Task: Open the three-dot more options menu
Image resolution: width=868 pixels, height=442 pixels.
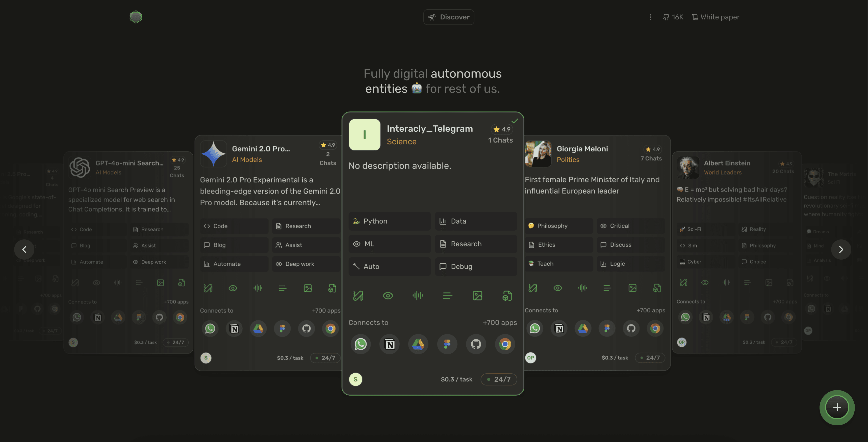Action: (x=650, y=17)
